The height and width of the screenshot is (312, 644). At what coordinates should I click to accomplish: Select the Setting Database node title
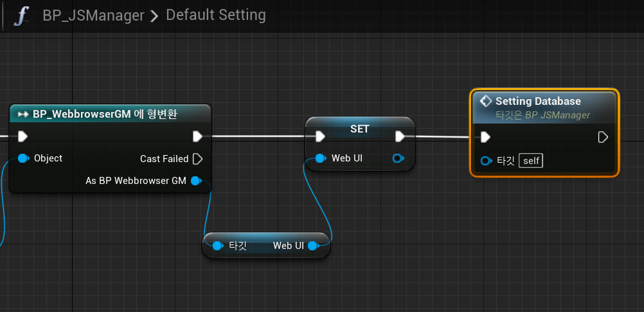coord(538,101)
